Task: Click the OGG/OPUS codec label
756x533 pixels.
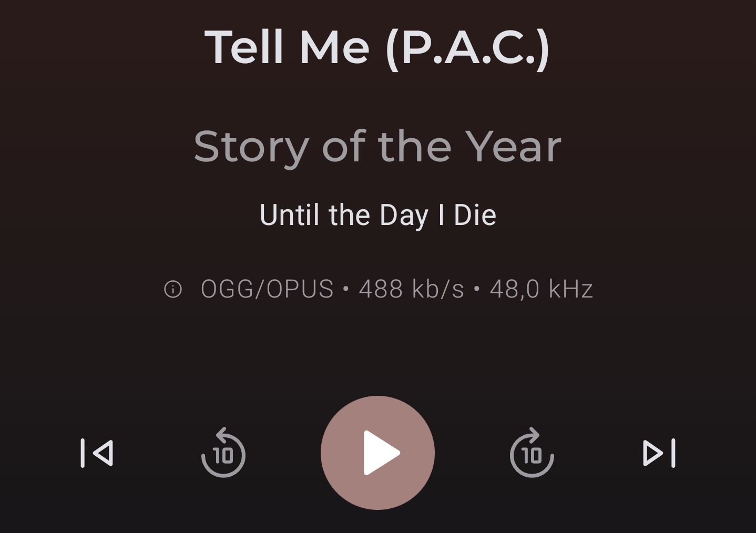Action: [x=267, y=289]
